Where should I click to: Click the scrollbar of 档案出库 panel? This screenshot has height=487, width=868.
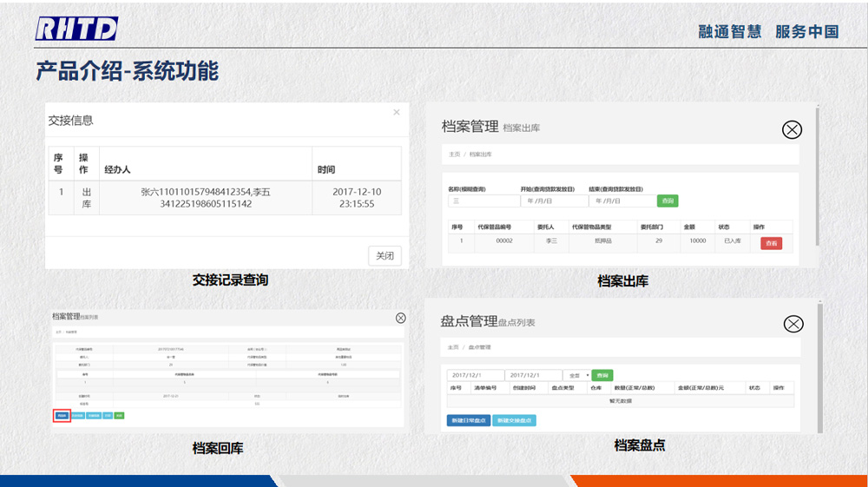point(818,177)
